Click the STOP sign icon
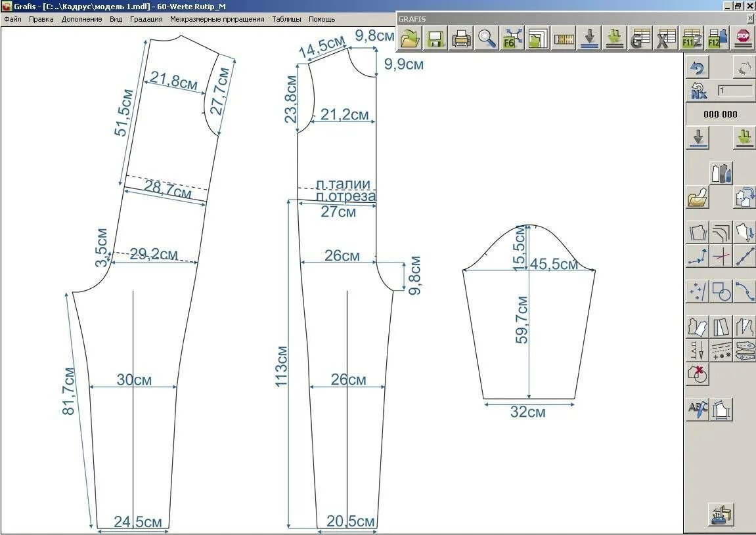756x535 pixels. (x=742, y=38)
